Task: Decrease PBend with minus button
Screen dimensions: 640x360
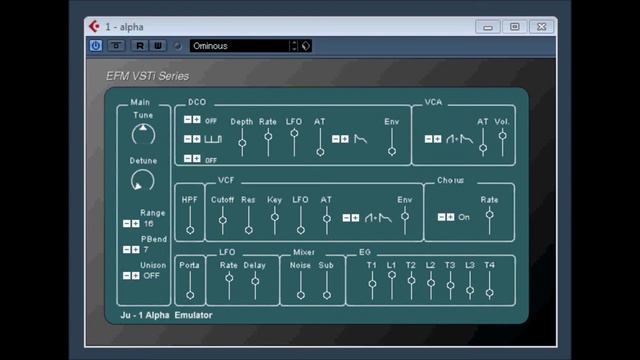Action: point(127,249)
